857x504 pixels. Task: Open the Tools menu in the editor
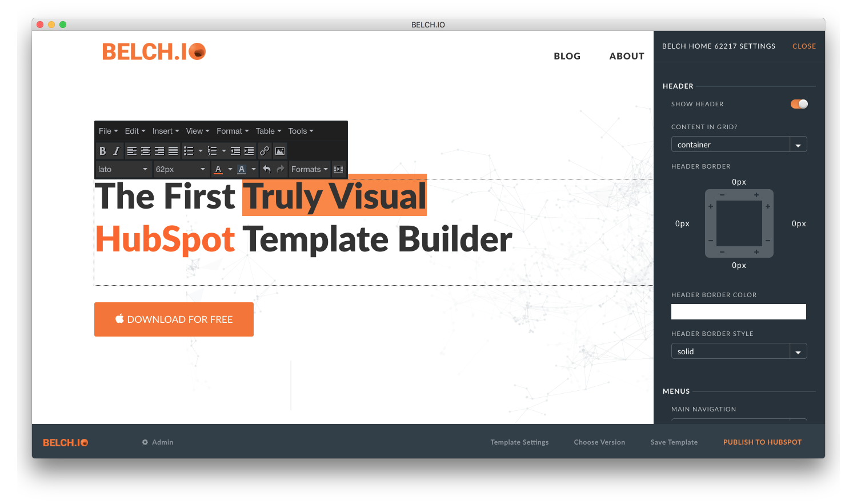pos(301,131)
